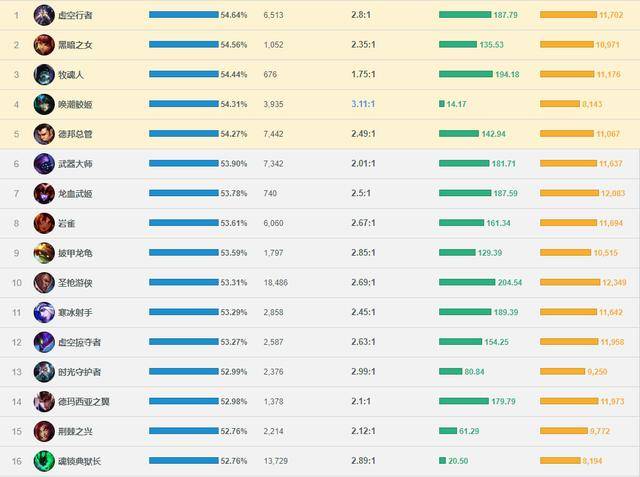Select the 荆棘之兴 row pick count 2,214
The height and width of the screenshot is (477, 640).
coord(275,431)
